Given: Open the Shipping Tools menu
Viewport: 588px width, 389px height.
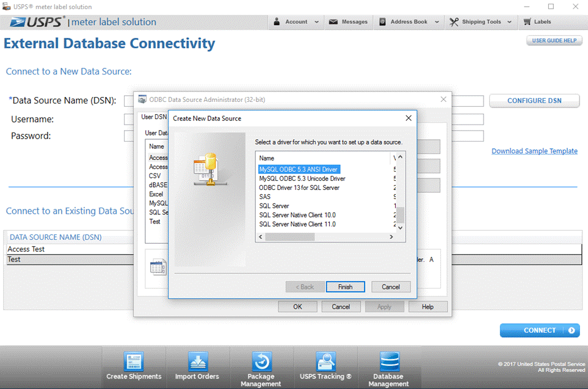Looking at the screenshot, I should tap(481, 22).
